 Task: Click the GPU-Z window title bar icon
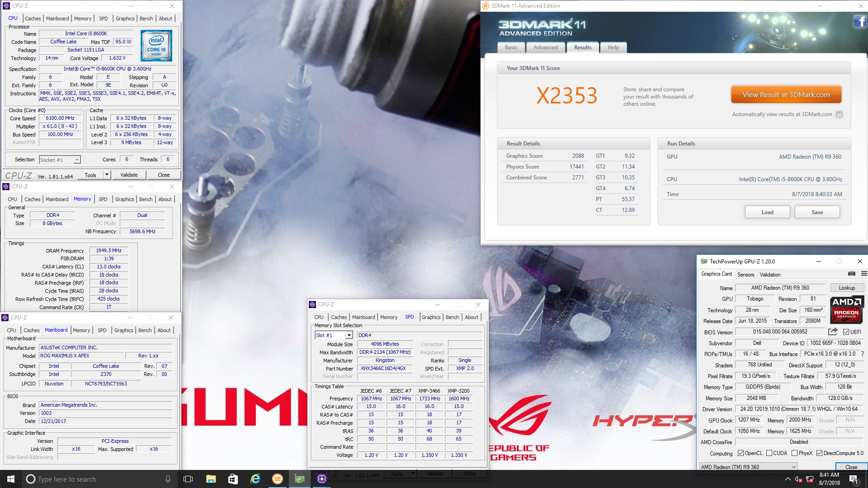coord(704,261)
